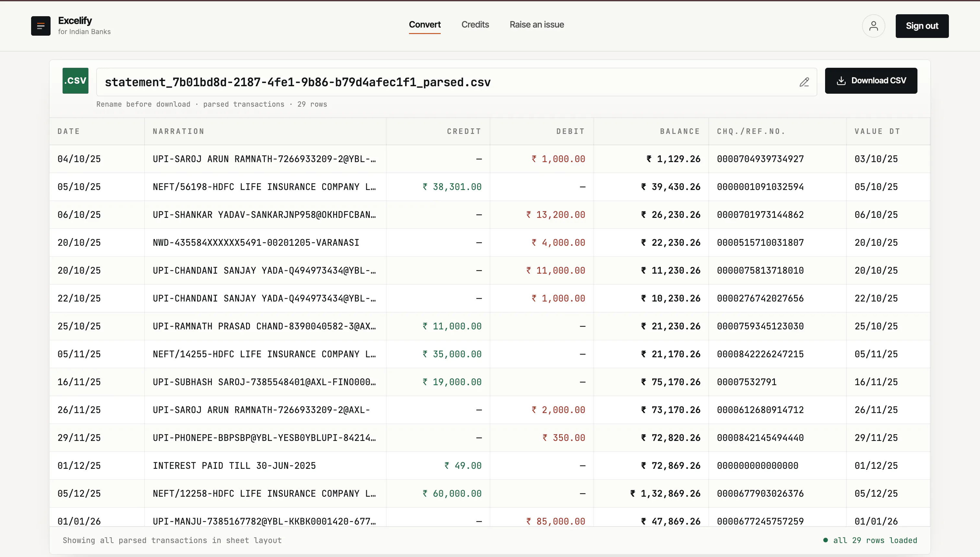Image resolution: width=980 pixels, height=557 pixels.
Task: Click reference number 0000075813718010
Action: point(760,270)
